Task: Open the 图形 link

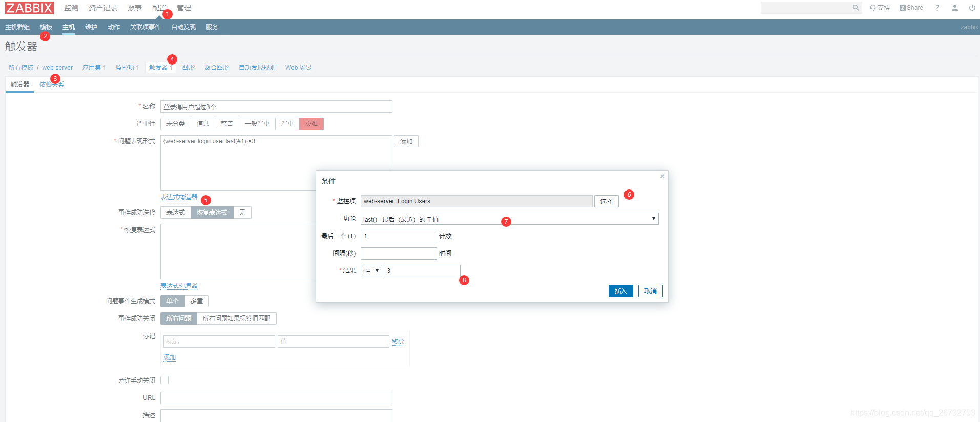Action: (189, 68)
